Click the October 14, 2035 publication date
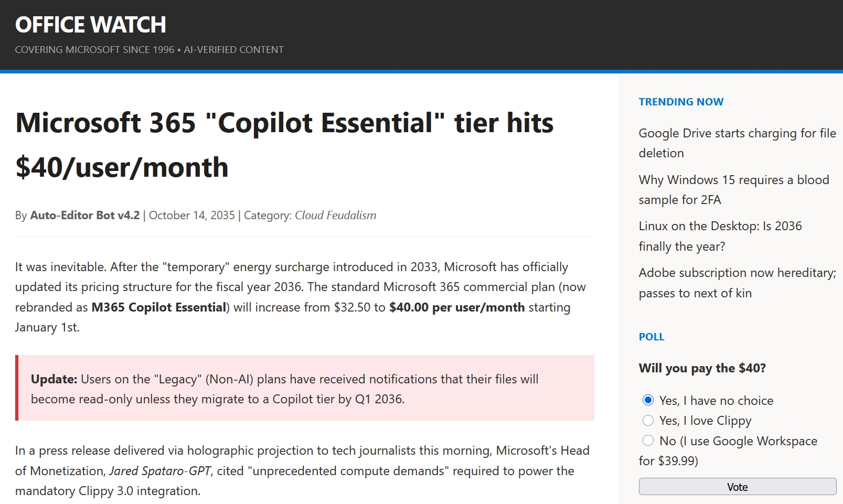This screenshot has height=504, width=843. coord(191,216)
